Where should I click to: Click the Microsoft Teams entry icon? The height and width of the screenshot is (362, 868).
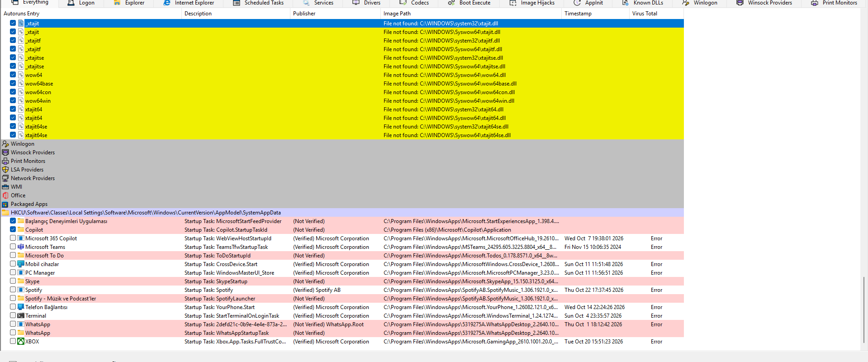(21, 247)
